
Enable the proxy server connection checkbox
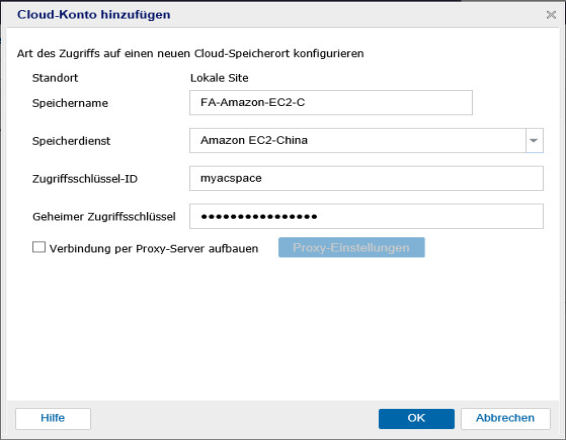pyautogui.click(x=39, y=247)
